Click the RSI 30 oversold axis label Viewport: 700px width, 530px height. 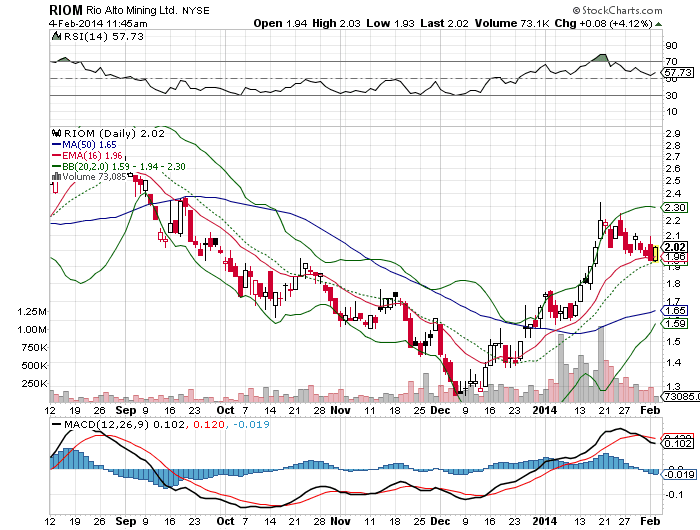[x=671, y=95]
